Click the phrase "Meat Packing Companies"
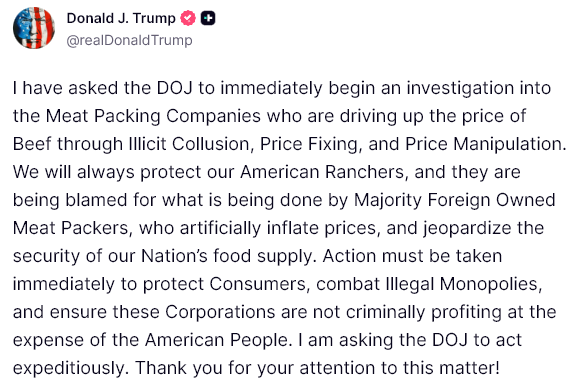 [x=153, y=116]
